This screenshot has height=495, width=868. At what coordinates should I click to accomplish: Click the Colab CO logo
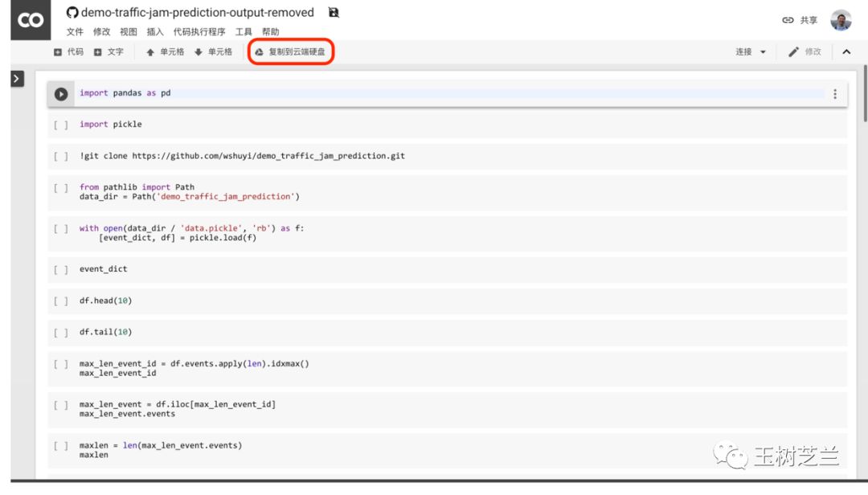pos(31,20)
